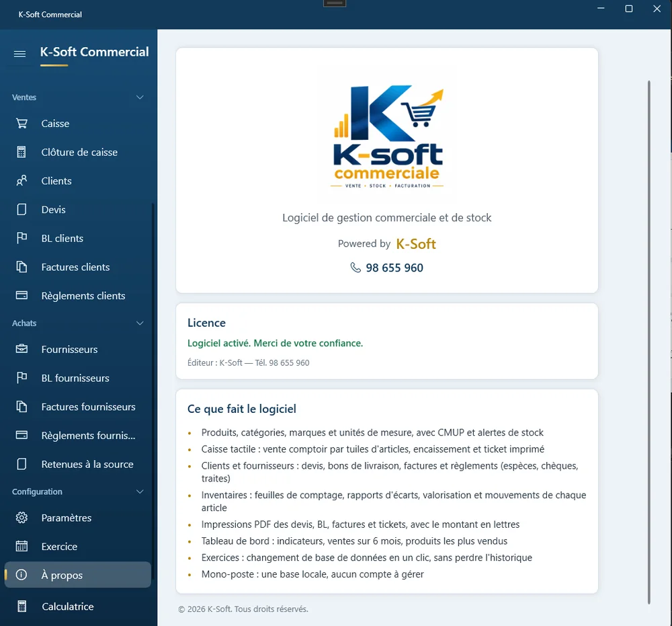Collapse the Ventes section chevron
This screenshot has height=626, width=672.
pyautogui.click(x=140, y=97)
